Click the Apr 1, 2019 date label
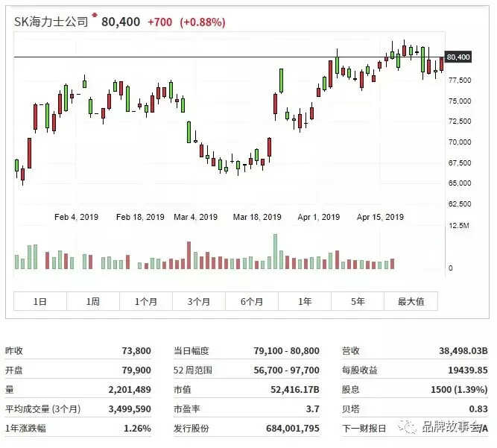The height and width of the screenshot is (448, 497). coord(319,217)
